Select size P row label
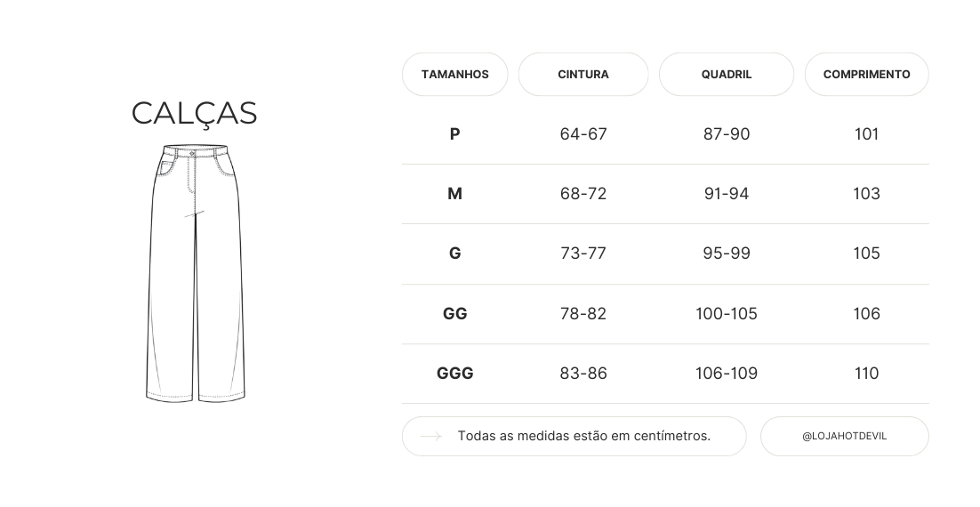The width and height of the screenshot is (980, 507). [x=454, y=134]
